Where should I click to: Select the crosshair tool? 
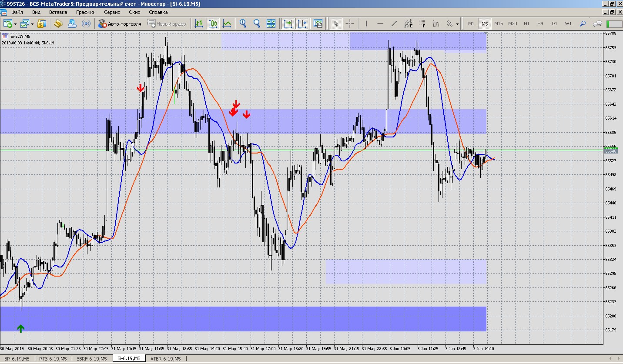[350, 23]
